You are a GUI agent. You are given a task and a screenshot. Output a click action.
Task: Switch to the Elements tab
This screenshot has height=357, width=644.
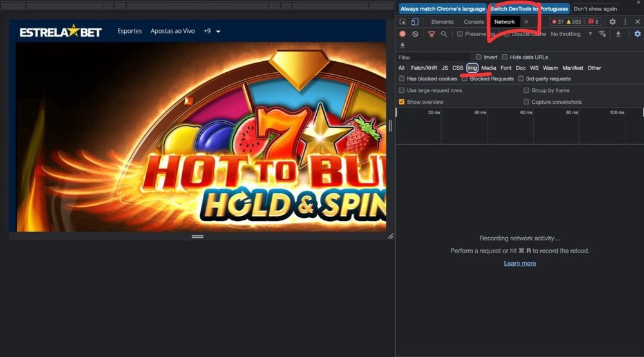point(442,22)
